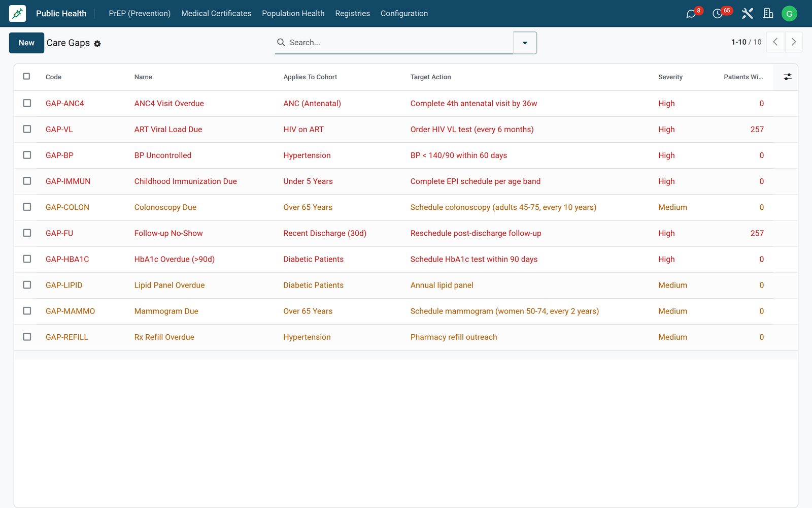Sort by the Applies To Cohort header
The width and height of the screenshot is (812, 508).
(x=310, y=77)
